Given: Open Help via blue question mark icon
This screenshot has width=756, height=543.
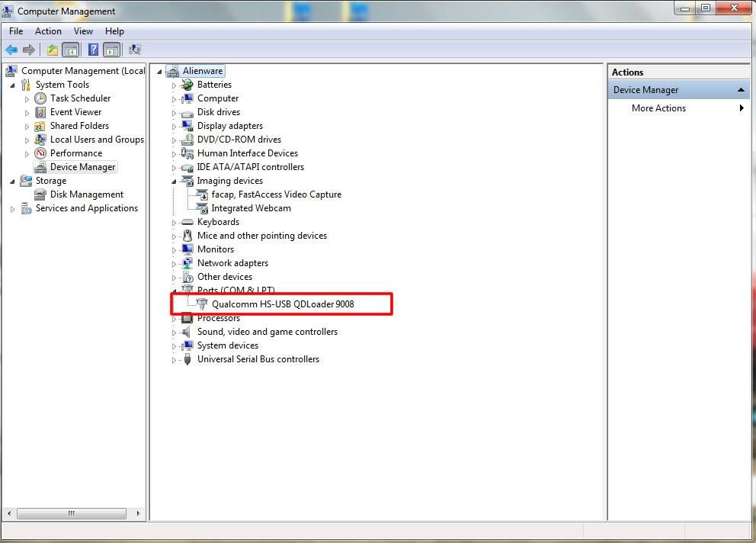Looking at the screenshot, I should [x=93, y=50].
